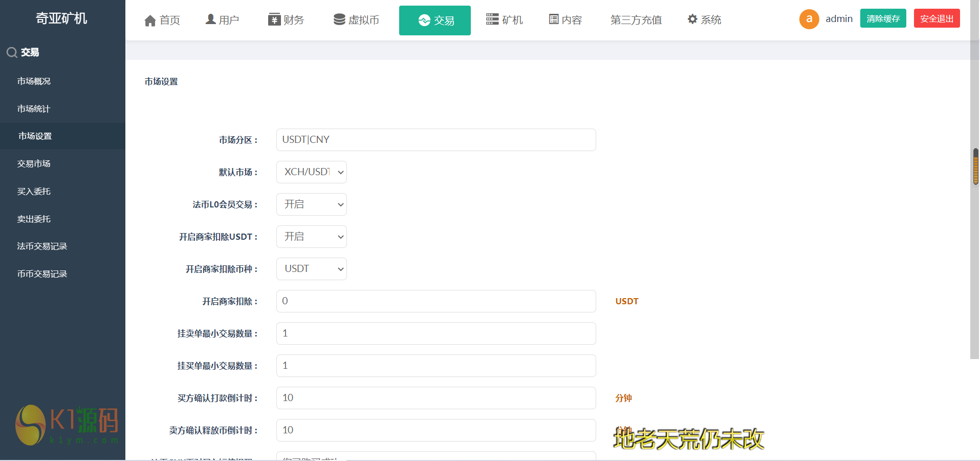This screenshot has width=980, height=461.
Task: Click the orange admin avatar icon
Action: (809, 19)
